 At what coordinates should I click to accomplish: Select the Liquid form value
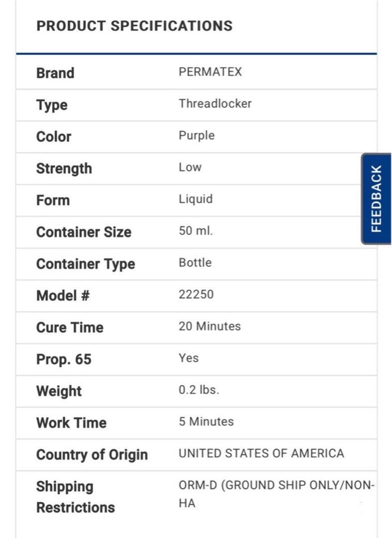195,199
